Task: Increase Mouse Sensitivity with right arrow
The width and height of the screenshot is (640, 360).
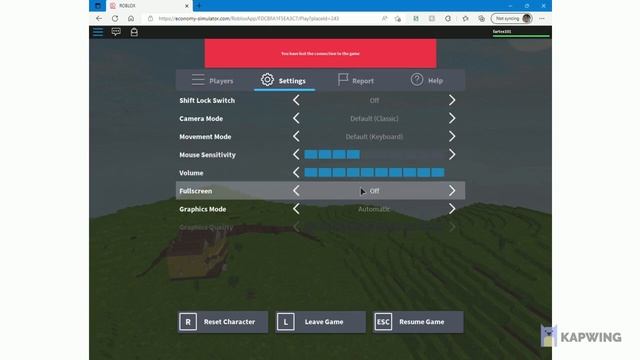Action: [452, 154]
